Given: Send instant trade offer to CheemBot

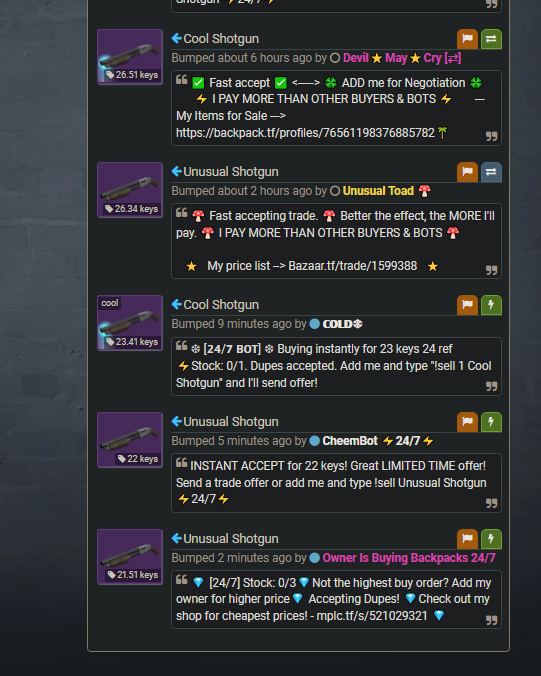Looking at the screenshot, I should (491, 422).
